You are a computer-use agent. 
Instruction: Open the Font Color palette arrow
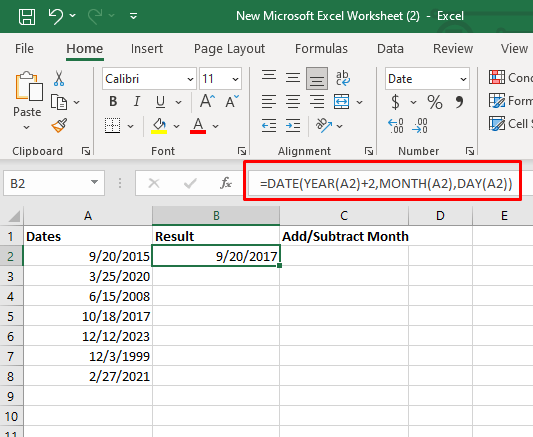216,126
